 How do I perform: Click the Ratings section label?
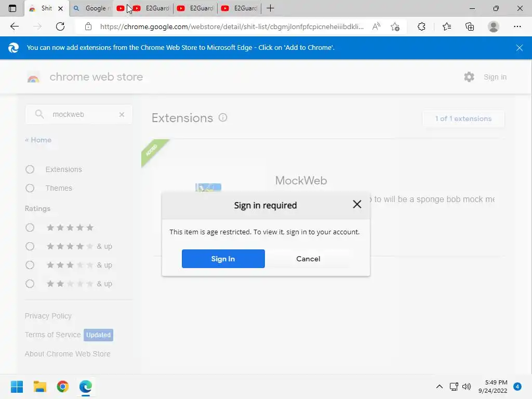click(37, 209)
